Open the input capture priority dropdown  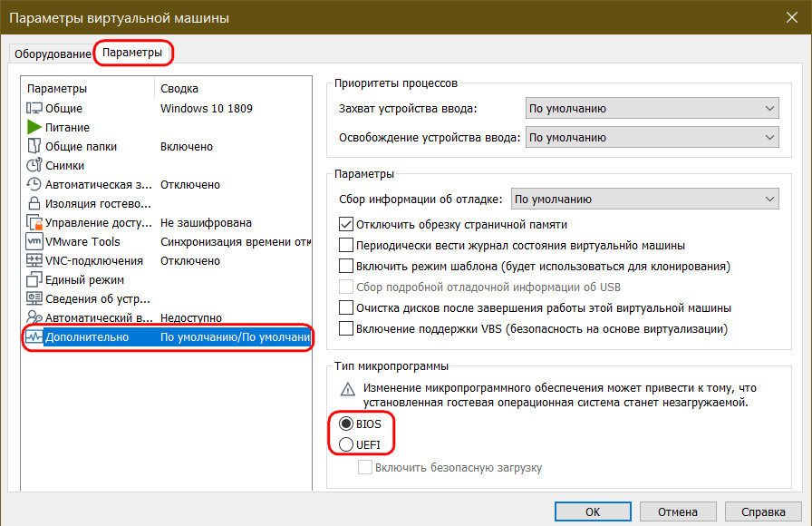pyautogui.click(x=652, y=109)
